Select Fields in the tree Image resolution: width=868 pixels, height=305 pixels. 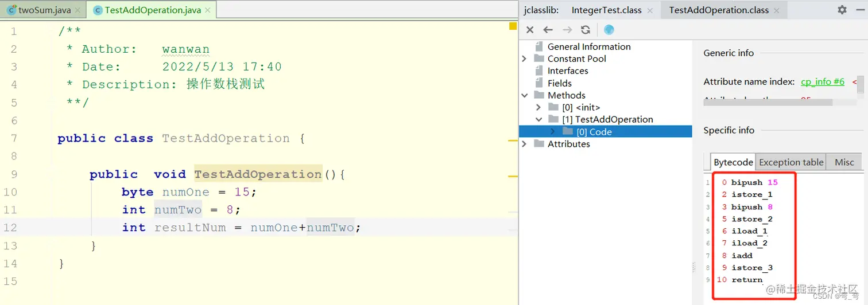560,83
